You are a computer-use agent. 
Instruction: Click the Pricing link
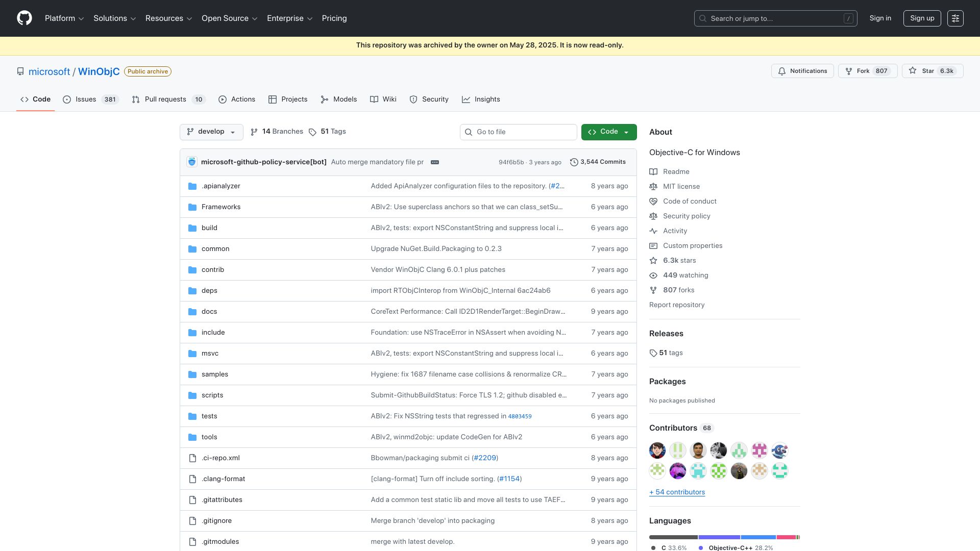point(334,18)
